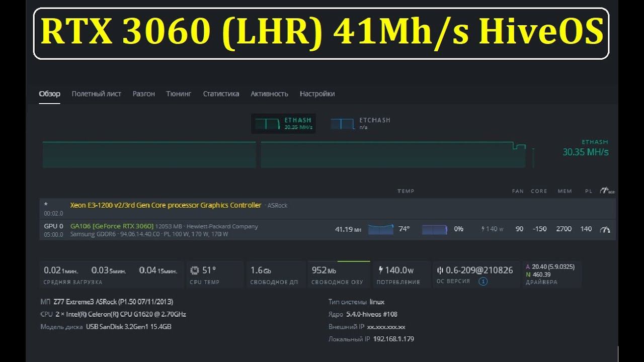644x362 pixels.
Task: Click the overclock speedometer icon in table header
Action: pos(607,191)
